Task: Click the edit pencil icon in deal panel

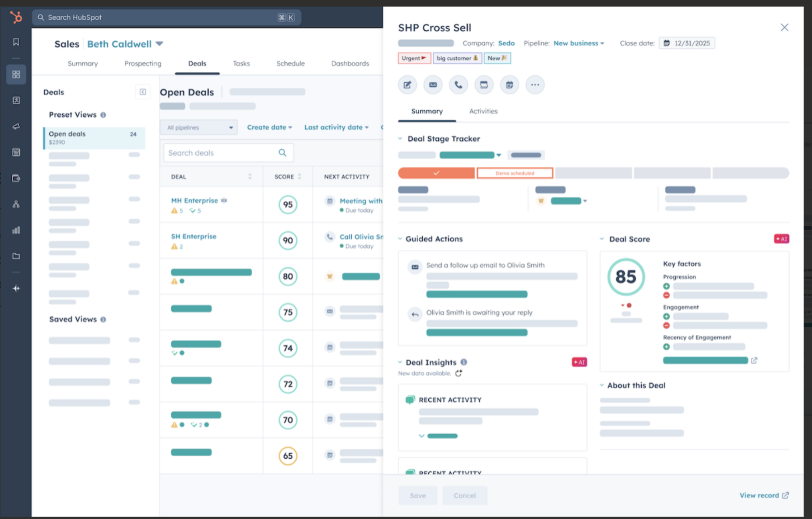Action: click(407, 85)
